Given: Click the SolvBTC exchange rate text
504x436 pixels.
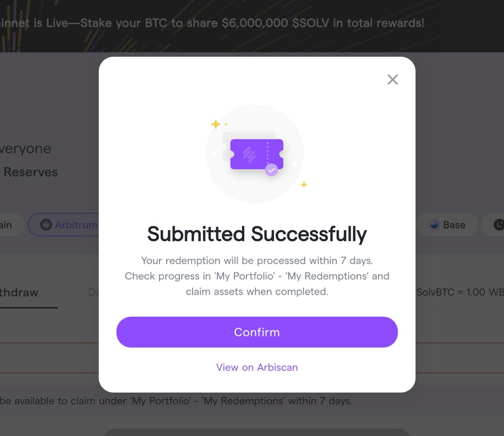Looking at the screenshot, I should coord(460,292).
